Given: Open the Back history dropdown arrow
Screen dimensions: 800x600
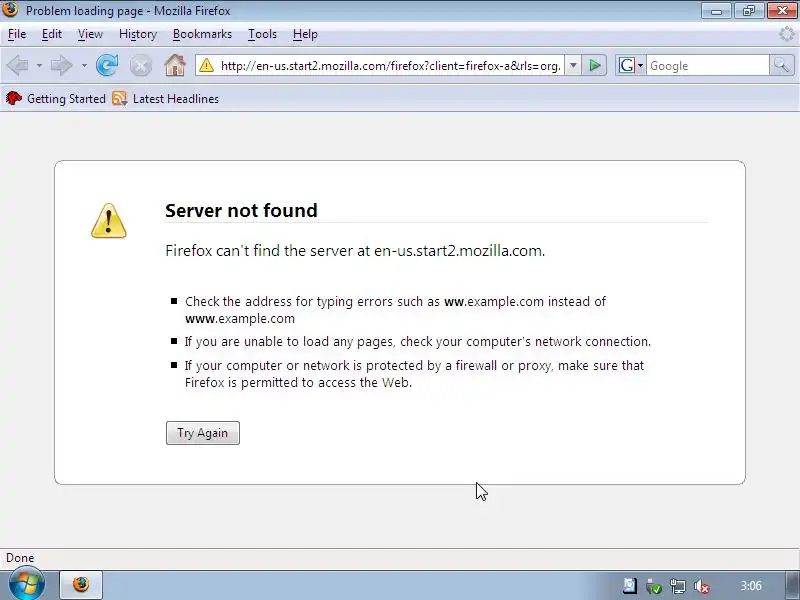Looking at the screenshot, I should point(39,66).
